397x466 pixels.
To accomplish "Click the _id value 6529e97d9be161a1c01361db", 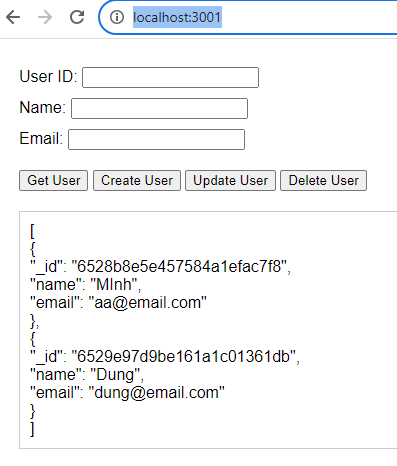I will 184,357.
